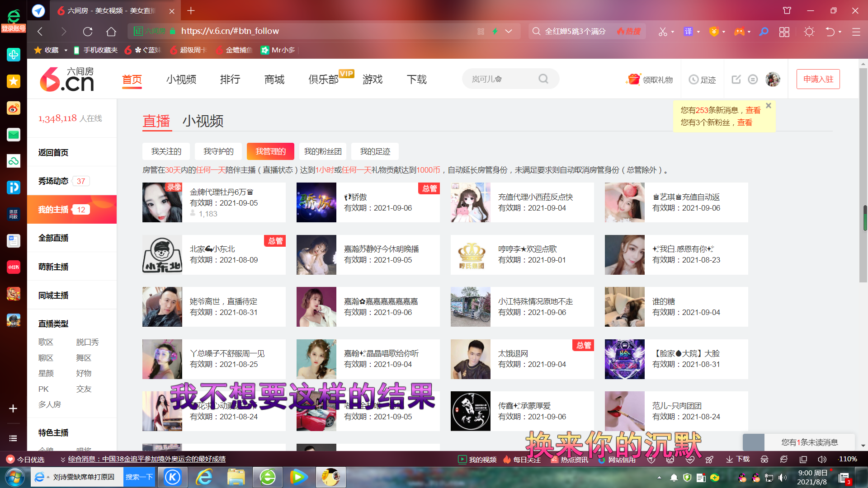The image size is (868, 488).
Task: Click the Windows Start button
Action: tap(14, 477)
